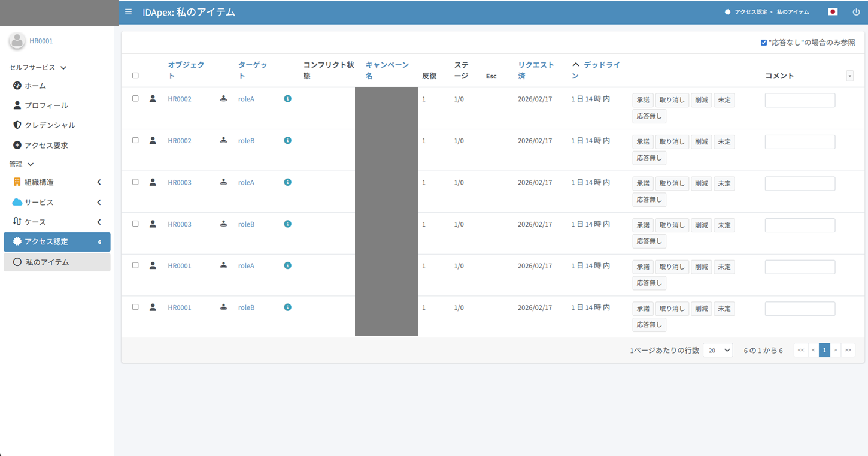Click the HR0001 user avatar
The height and width of the screenshot is (456, 868).
pyautogui.click(x=17, y=41)
